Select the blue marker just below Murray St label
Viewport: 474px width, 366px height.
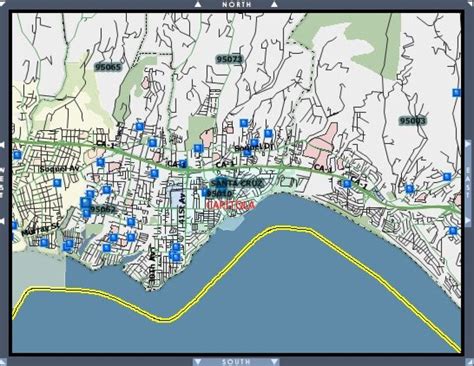pyautogui.click(x=44, y=242)
